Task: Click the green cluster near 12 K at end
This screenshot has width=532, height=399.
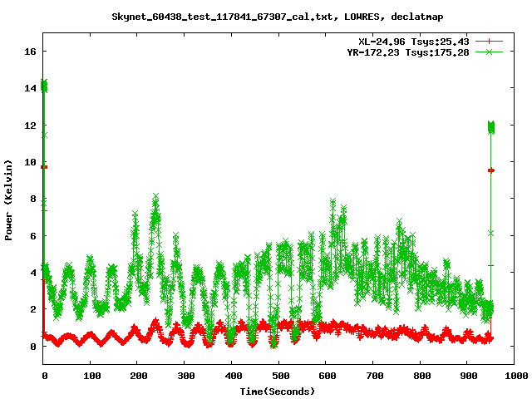Action: tap(491, 127)
